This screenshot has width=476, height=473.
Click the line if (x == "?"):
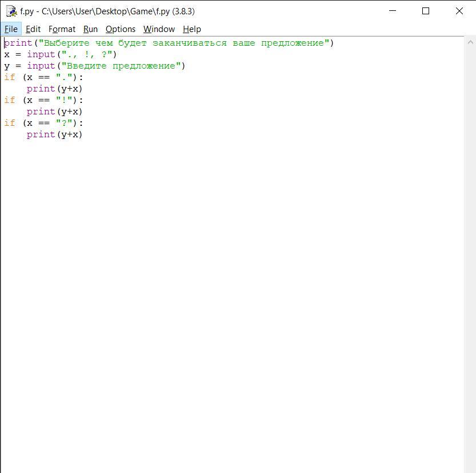click(x=43, y=123)
